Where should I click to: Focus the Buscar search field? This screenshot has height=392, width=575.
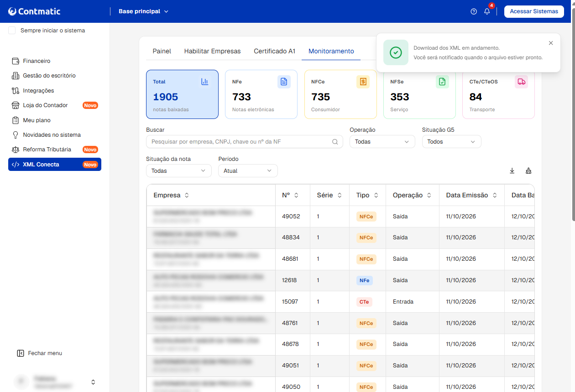[245, 142]
